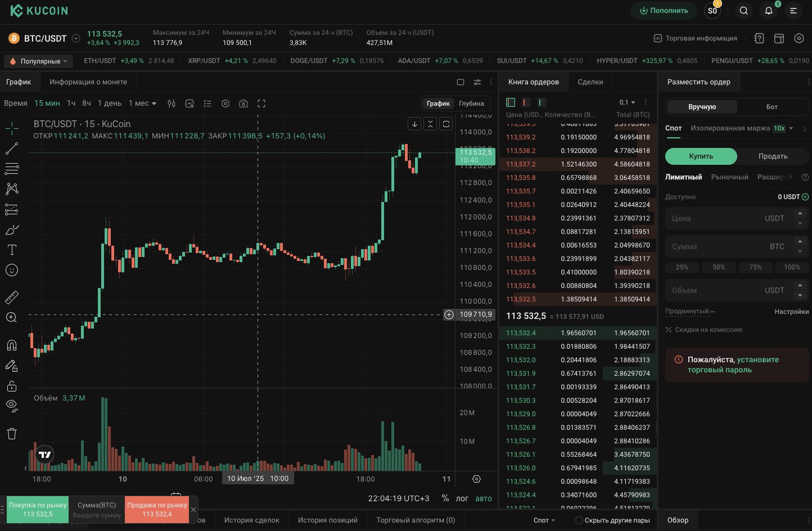The height and width of the screenshot is (531, 812).
Task: Toggle лог logarithmic scale
Action: click(x=462, y=498)
